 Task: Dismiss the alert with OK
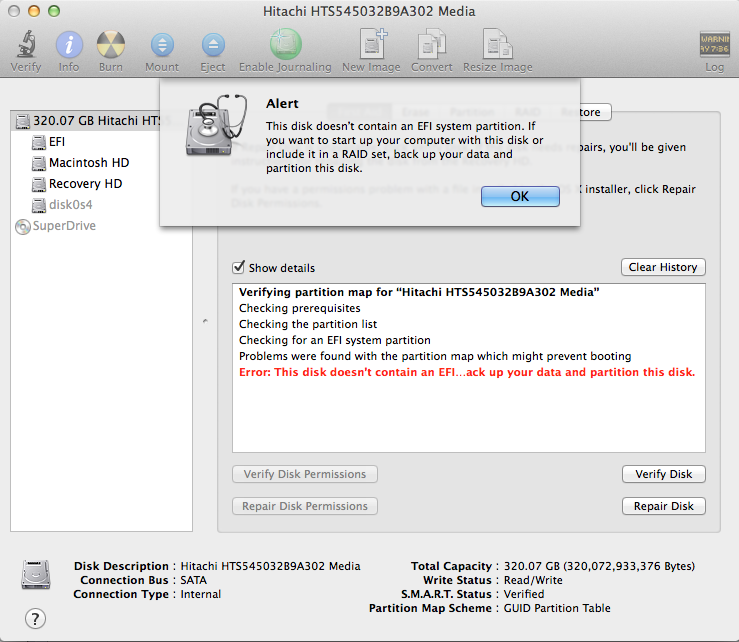[520, 196]
